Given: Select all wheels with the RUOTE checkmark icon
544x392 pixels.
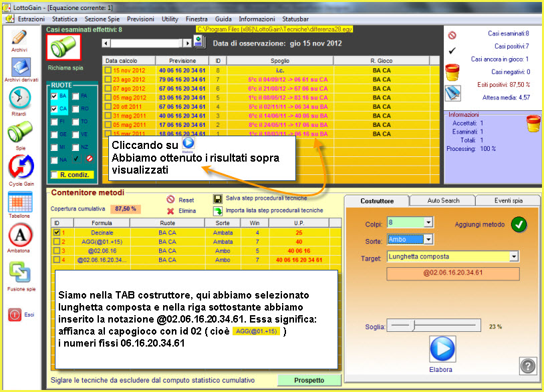Looking at the screenshot, I should [x=76, y=159].
